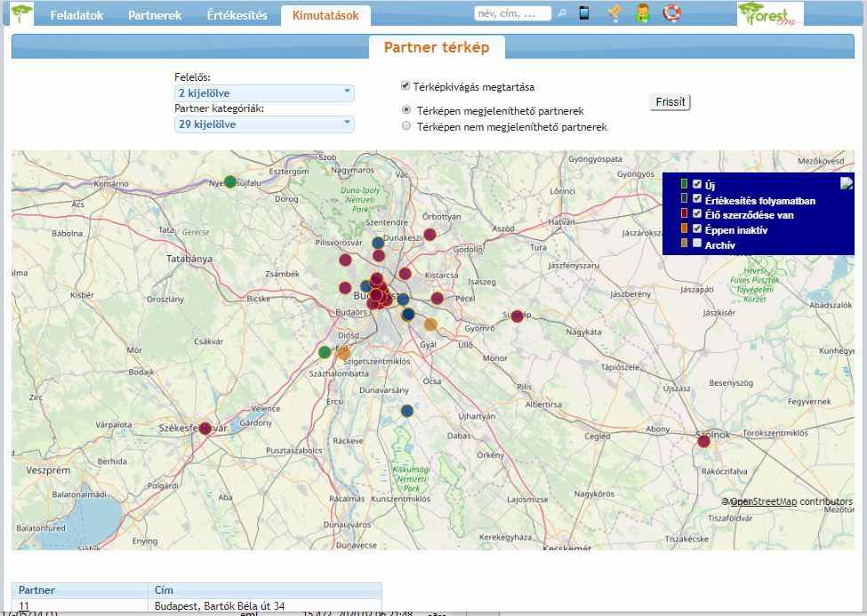
Task: Switch to the Partnerek tab
Action: coord(155,16)
